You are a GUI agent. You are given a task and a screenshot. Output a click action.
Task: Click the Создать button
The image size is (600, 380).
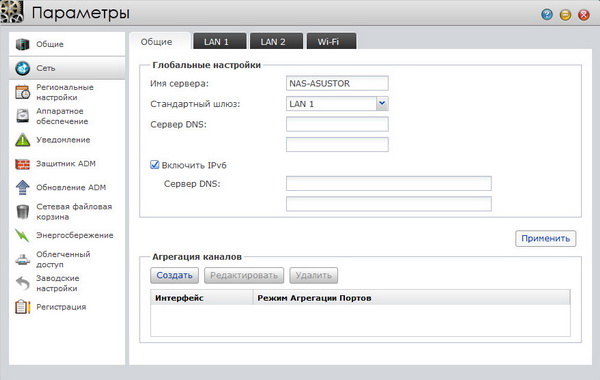(x=174, y=276)
